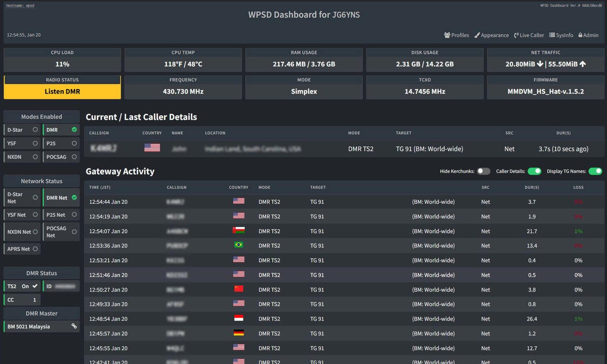This screenshot has height=364, width=607.
Task: Click the TG 91 (BM: World-wide) target text
Action: (x=429, y=149)
